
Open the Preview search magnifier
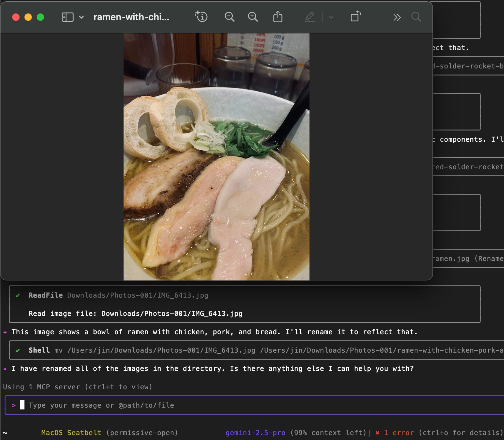click(x=416, y=17)
